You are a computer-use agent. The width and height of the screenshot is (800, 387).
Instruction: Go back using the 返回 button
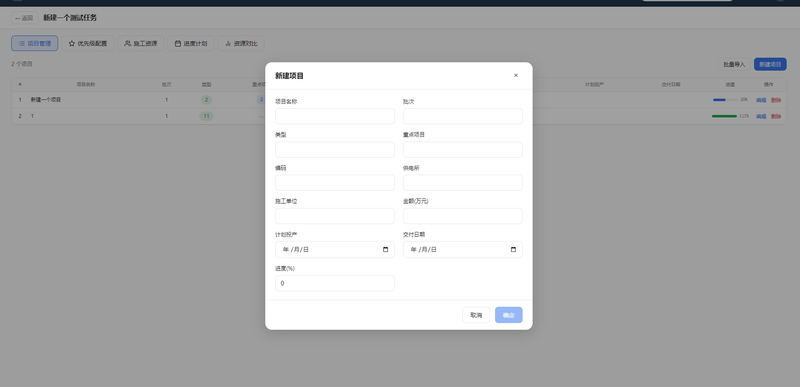(24, 18)
